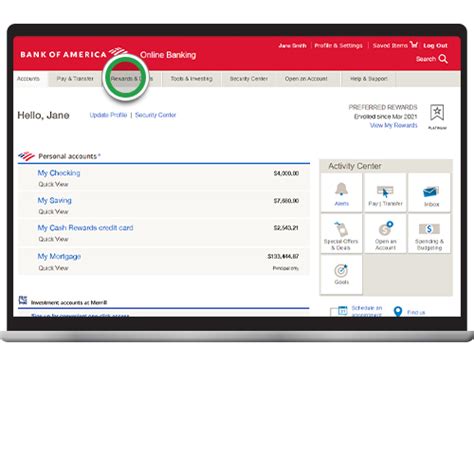
Task: Open the Help & Support tab
Action: [369, 79]
